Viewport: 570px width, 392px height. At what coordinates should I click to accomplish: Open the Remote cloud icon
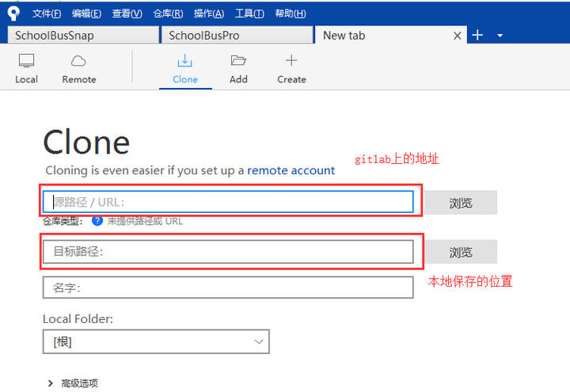(78, 61)
